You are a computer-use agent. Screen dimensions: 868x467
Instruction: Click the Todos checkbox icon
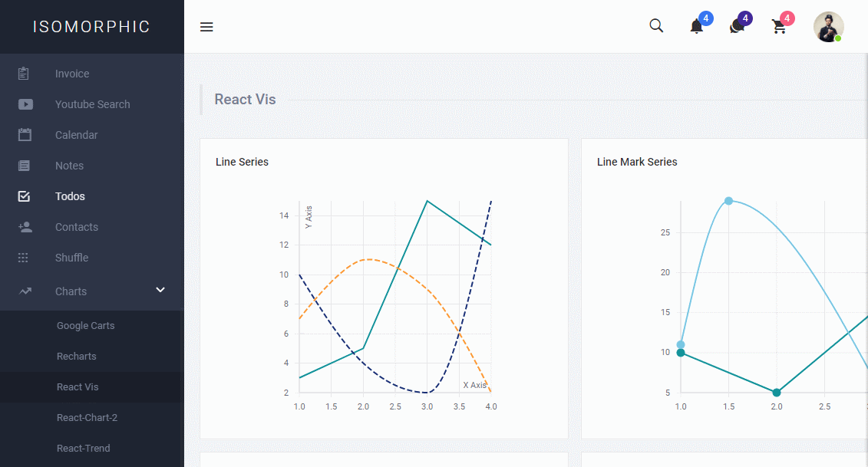(25, 196)
